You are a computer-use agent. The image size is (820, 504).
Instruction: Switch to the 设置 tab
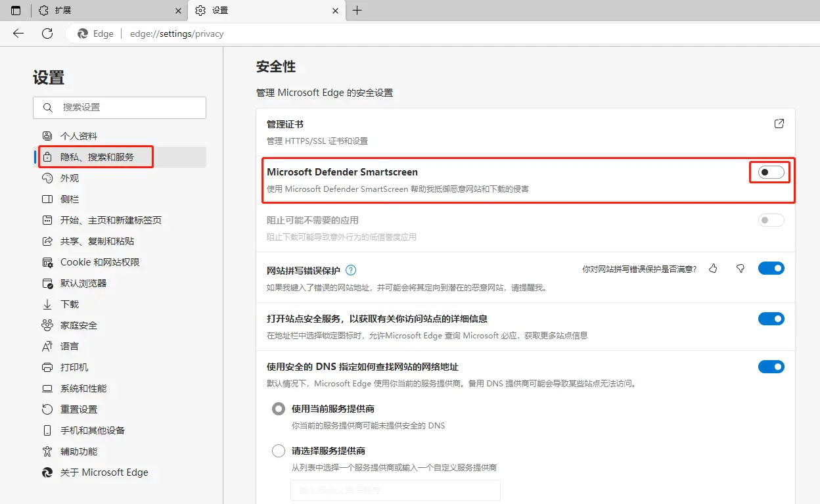click(x=266, y=11)
